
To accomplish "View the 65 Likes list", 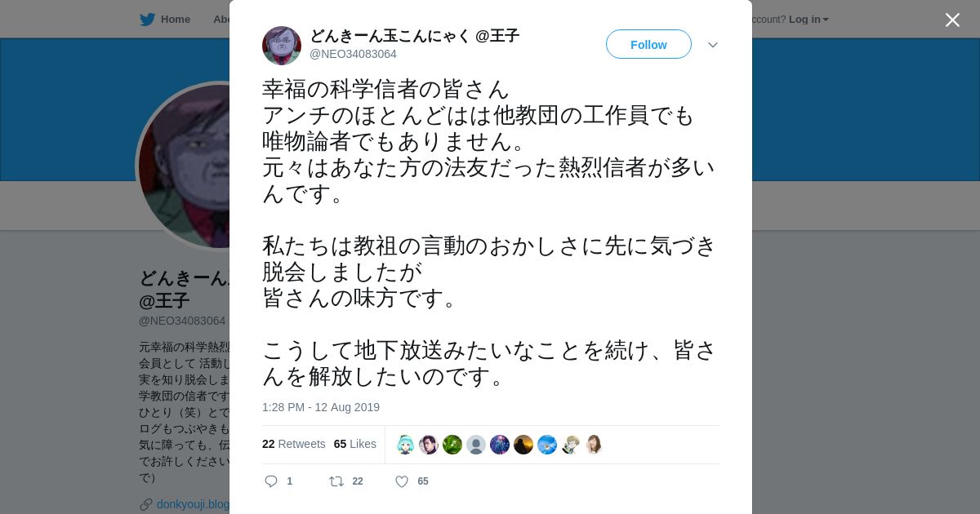I will (355, 444).
